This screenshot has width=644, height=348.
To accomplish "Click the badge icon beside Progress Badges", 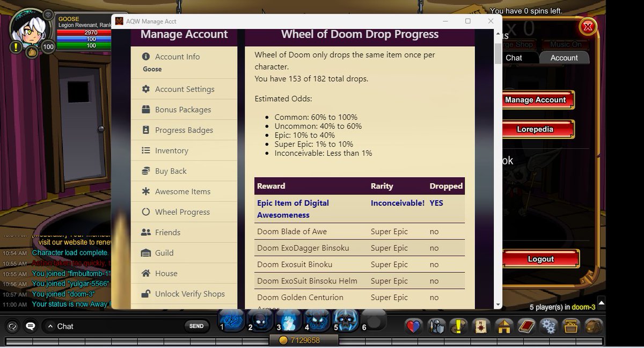I will (145, 130).
